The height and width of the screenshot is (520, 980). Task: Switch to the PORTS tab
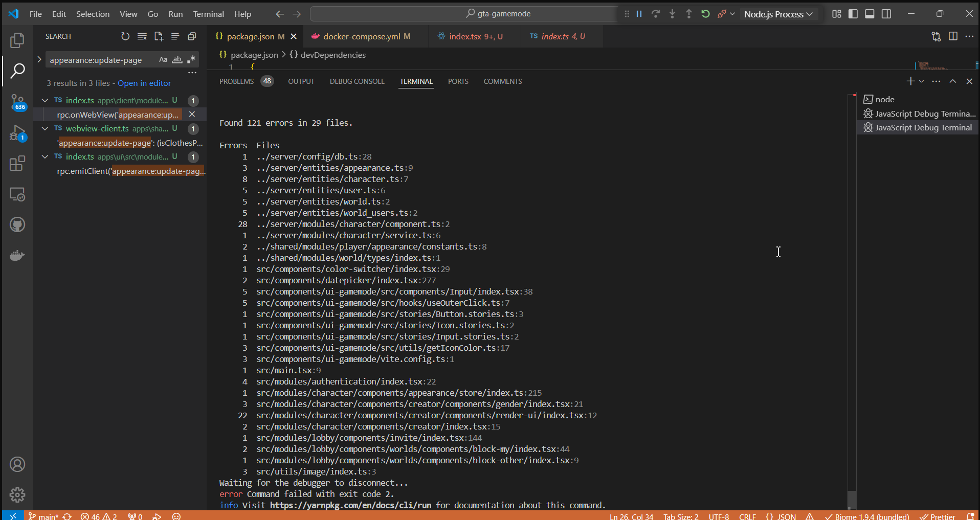pyautogui.click(x=458, y=81)
